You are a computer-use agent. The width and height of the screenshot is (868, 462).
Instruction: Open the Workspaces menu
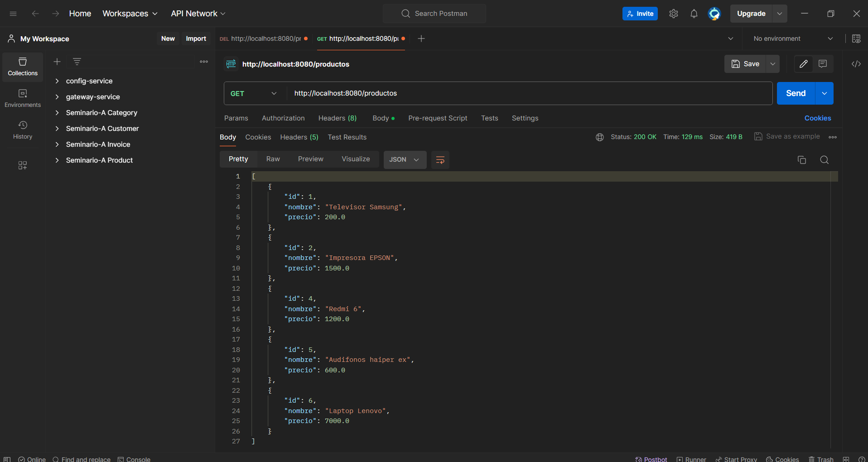click(130, 14)
